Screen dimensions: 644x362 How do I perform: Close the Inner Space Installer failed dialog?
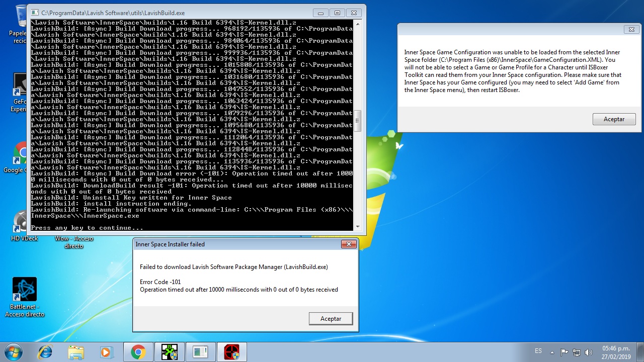[x=349, y=244]
